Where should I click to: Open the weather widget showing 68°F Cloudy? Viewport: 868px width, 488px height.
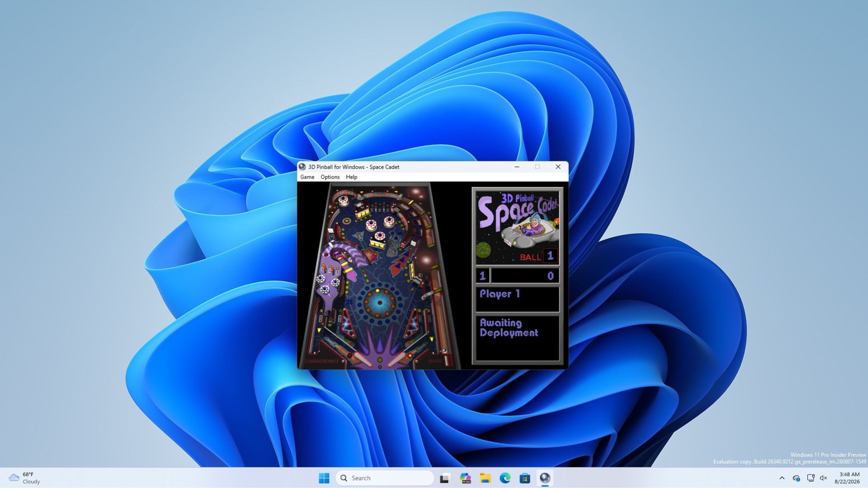(x=25, y=478)
